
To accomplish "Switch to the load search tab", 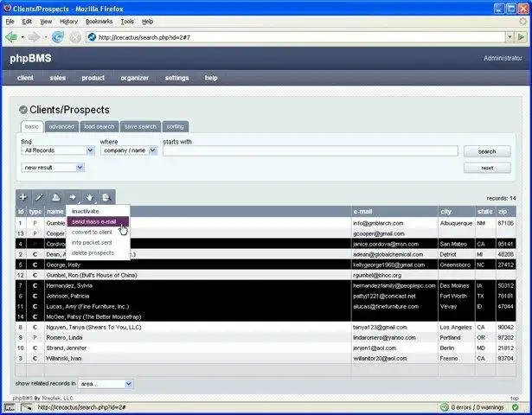I will pyautogui.click(x=99, y=126).
